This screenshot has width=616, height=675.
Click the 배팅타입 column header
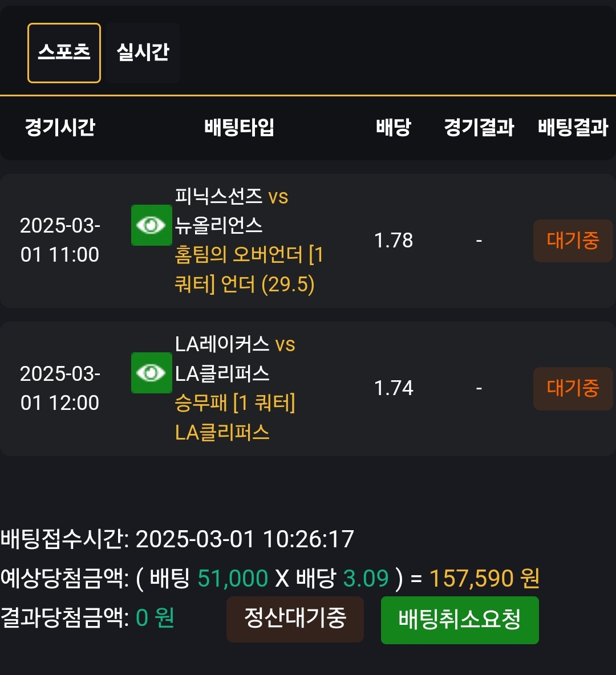tap(240, 127)
